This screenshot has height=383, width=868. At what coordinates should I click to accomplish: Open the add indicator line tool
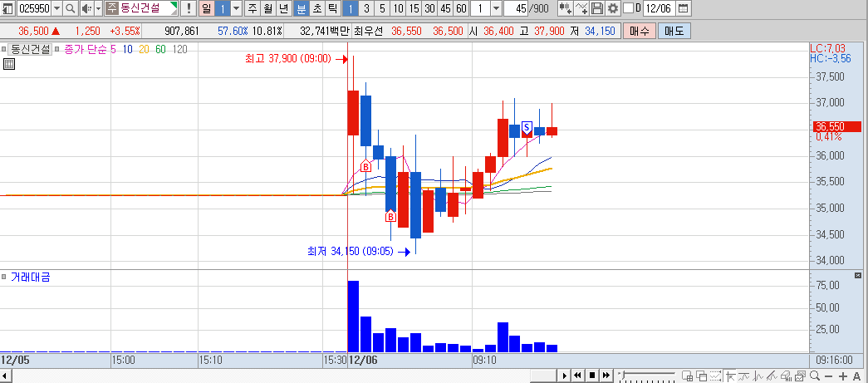(581, 7)
